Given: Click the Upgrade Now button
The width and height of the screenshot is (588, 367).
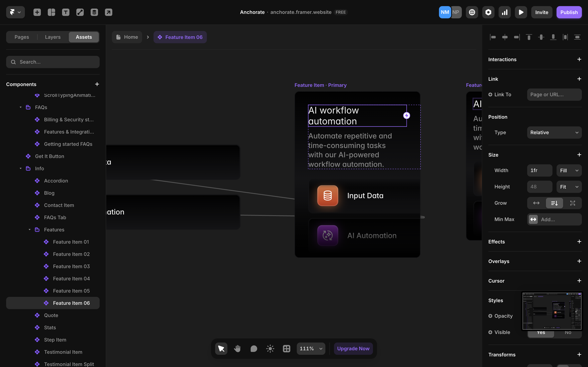Looking at the screenshot, I should coord(353,348).
